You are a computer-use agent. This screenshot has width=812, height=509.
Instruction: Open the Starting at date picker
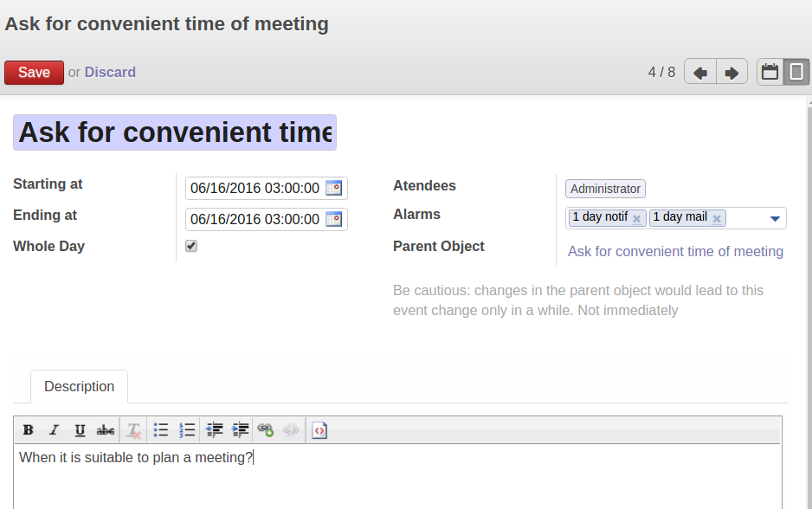[x=334, y=189]
